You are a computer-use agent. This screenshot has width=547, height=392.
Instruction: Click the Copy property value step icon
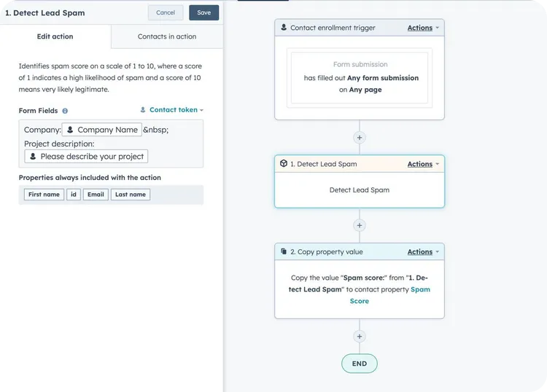coord(284,251)
